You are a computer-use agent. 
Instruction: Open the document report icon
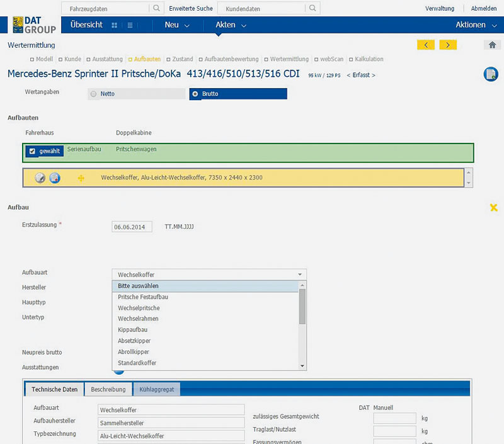tap(491, 74)
